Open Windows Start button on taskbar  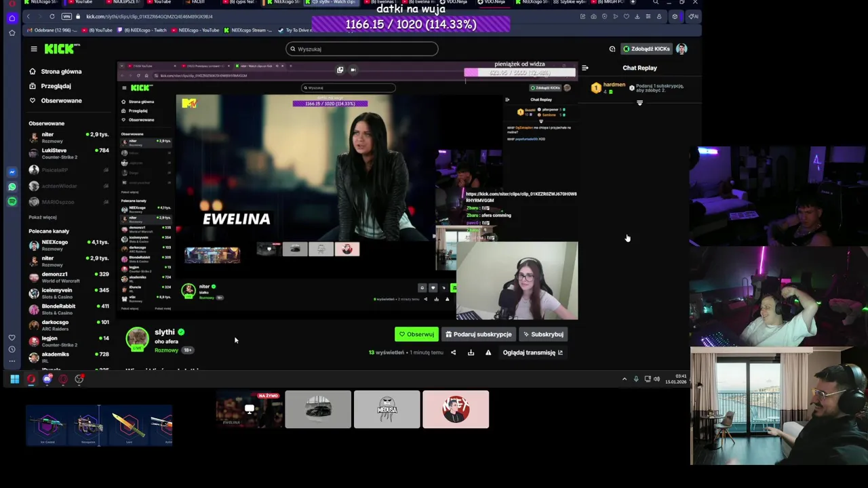14,379
